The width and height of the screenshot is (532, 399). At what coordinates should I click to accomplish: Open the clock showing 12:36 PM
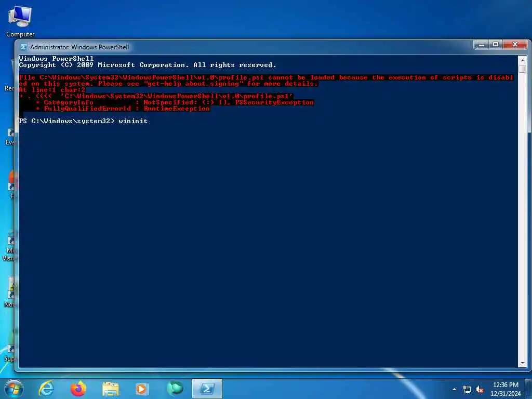point(506,389)
